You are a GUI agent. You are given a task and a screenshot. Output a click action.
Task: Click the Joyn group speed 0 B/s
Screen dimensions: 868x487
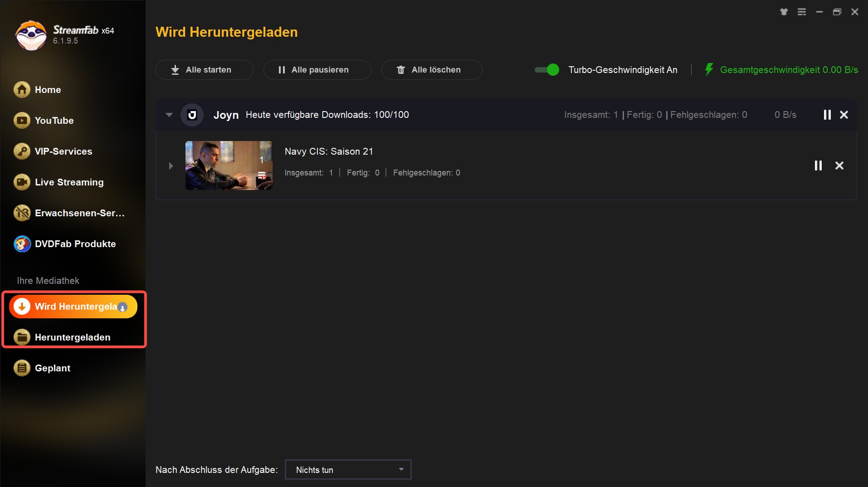[x=785, y=115]
